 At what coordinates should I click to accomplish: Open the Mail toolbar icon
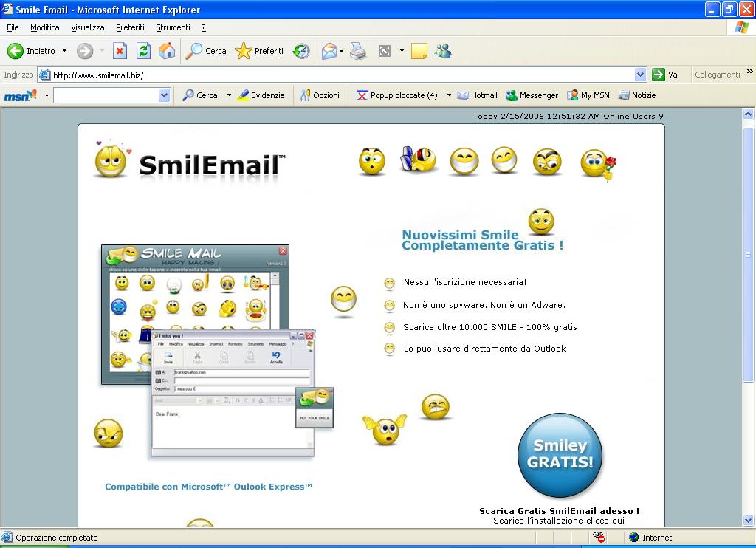pyautogui.click(x=329, y=51)
